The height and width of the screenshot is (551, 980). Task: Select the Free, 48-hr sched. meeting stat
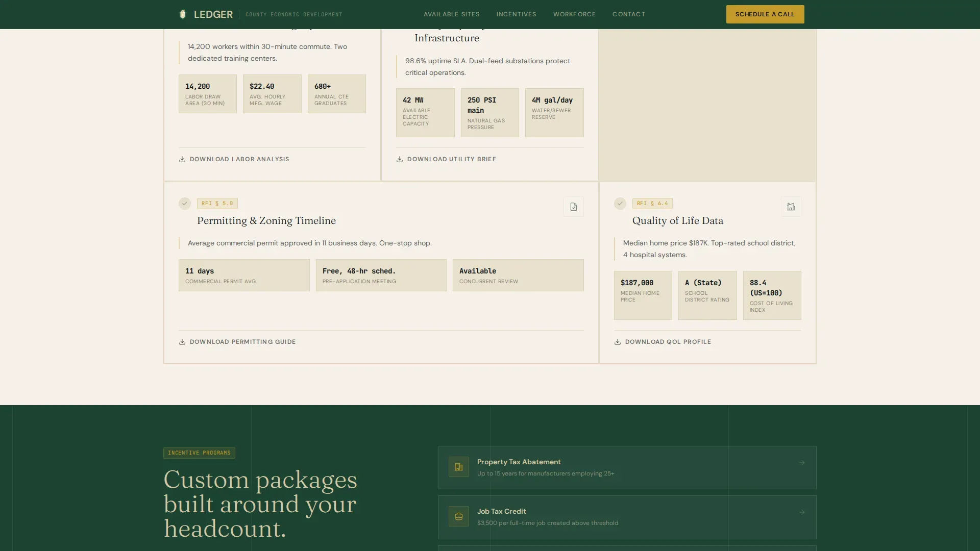coord(381,275)
